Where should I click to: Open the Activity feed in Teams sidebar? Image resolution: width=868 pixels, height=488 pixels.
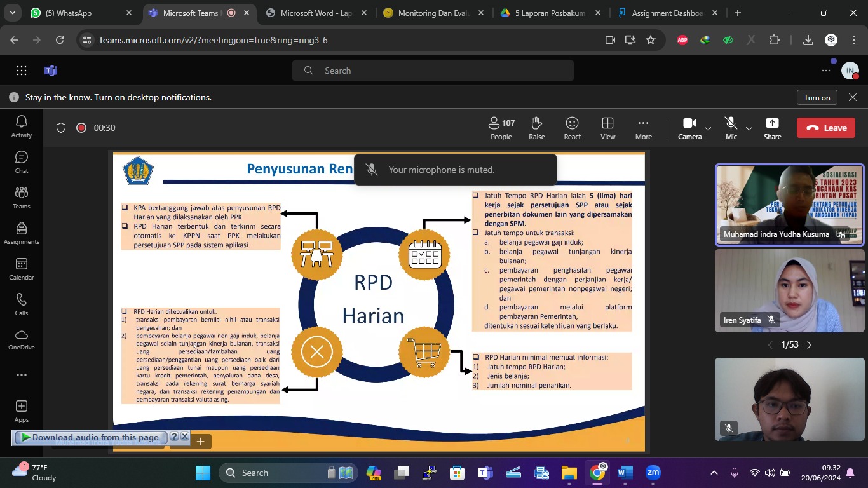[x=22, y=126]
